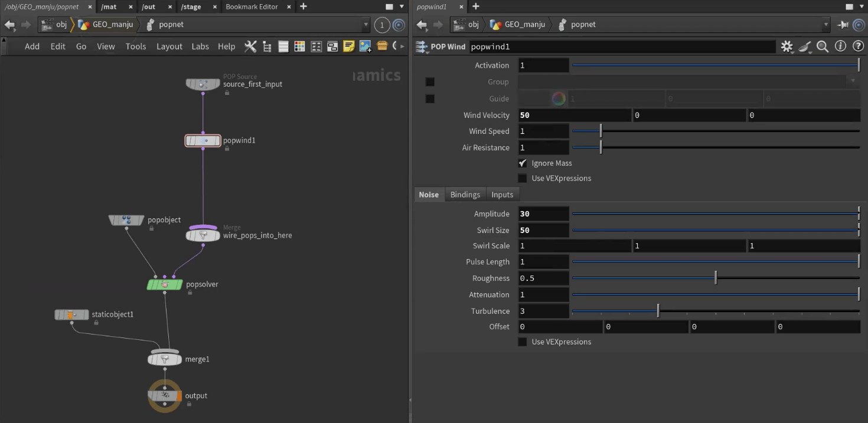Open the network editor path history dropdown
The height and width of the screenshot is (423, 868).
[x=366, y=25]
